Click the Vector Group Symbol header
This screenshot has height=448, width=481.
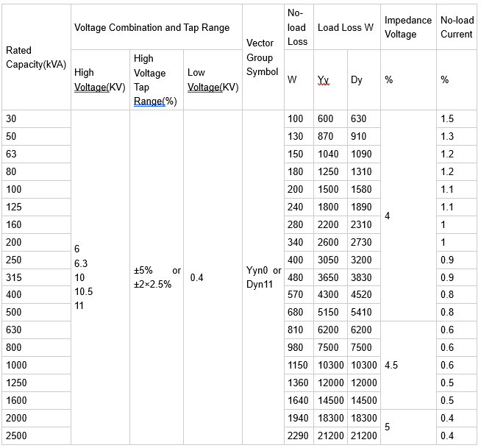pyautogui.click(x=263, y=57)
